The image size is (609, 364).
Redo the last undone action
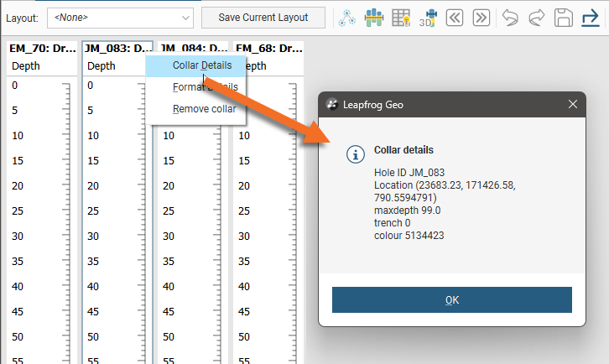click(537, 18)
